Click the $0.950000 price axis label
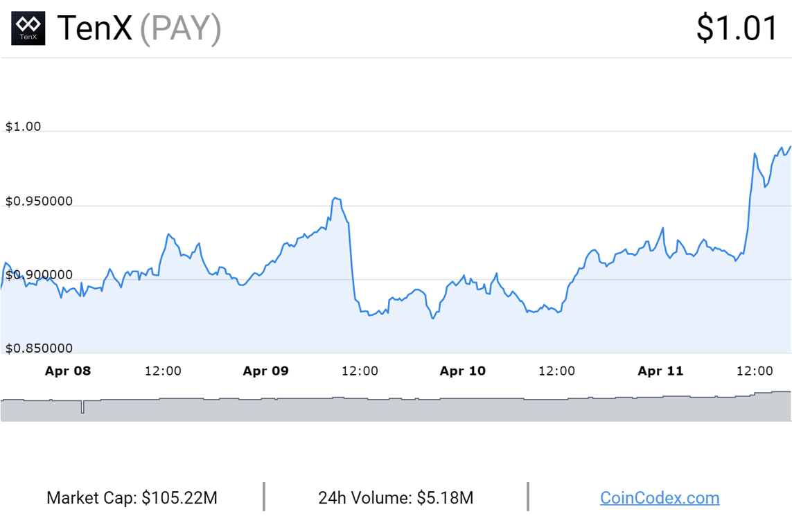 point(39,202)
